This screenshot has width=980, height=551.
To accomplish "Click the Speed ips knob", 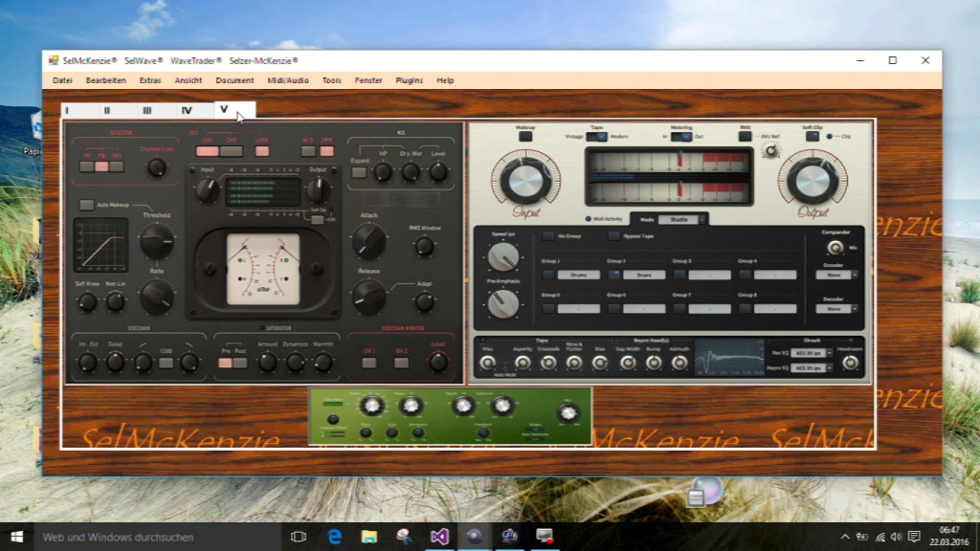I will [x=503, y=256].
